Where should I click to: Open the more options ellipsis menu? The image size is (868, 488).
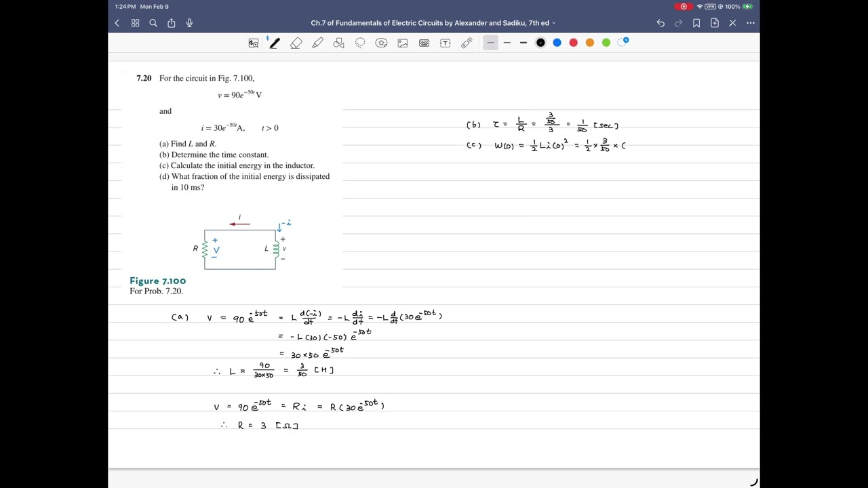click(751, 23)
